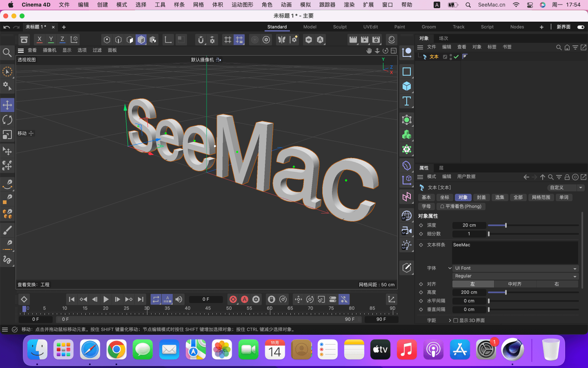Select the 封盖 attribute tab
Screen dimensions: 588x368
tap(481, 197)
